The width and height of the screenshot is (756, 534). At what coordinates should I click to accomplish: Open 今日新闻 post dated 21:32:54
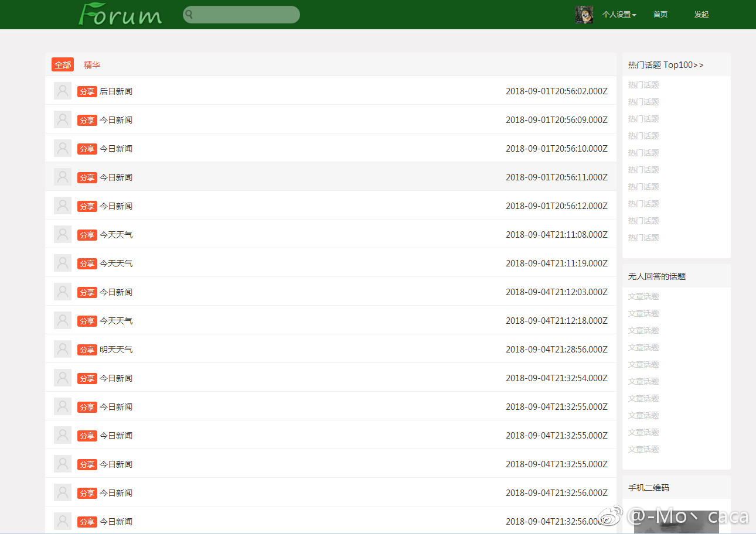pyautogui.click(x=116, y=378)
